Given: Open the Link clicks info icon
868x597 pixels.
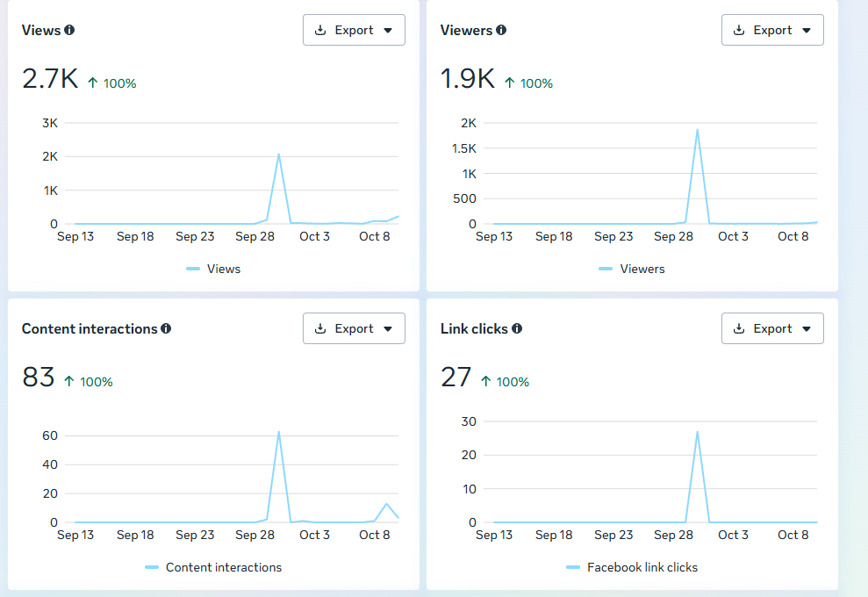Looking at the screenshot, I should (x=517, y=328).
